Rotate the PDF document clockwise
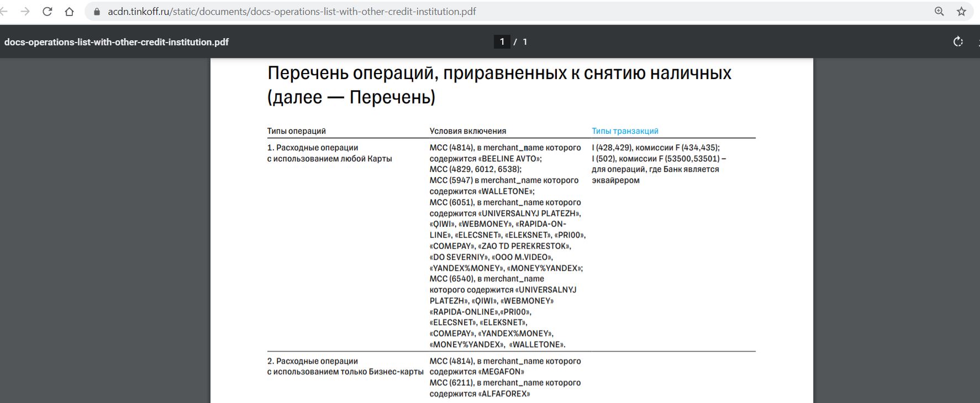Screen dimensions: 980x403 click(958, 41)
